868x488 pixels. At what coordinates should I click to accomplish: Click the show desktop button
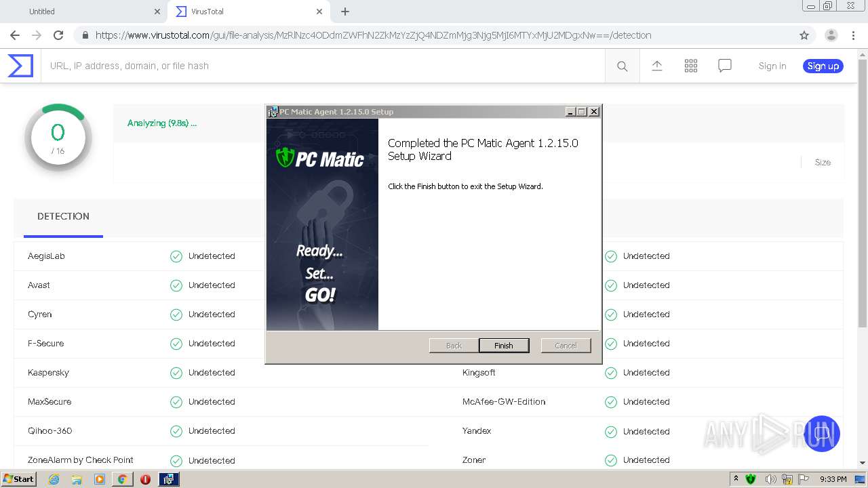(861, 479)
